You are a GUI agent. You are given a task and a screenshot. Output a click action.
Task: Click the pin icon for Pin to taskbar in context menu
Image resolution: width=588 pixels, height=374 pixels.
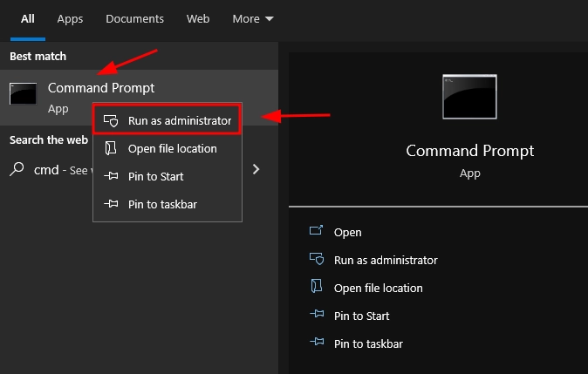tap(111, 204)
